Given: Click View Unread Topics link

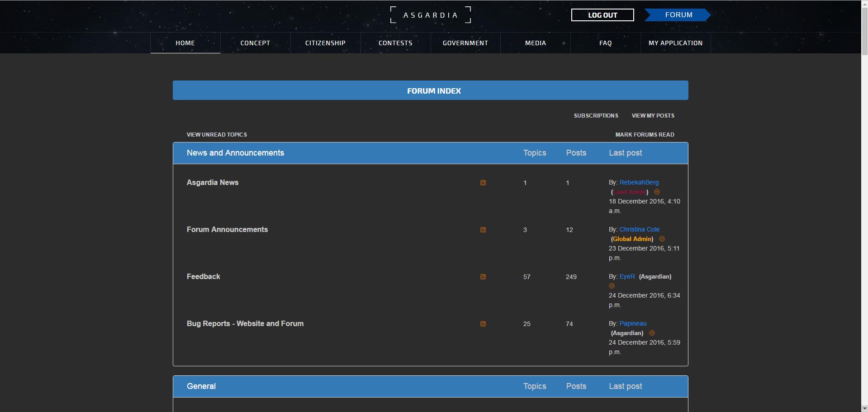Looking at the screenshot, I should [x=217, y=135].
